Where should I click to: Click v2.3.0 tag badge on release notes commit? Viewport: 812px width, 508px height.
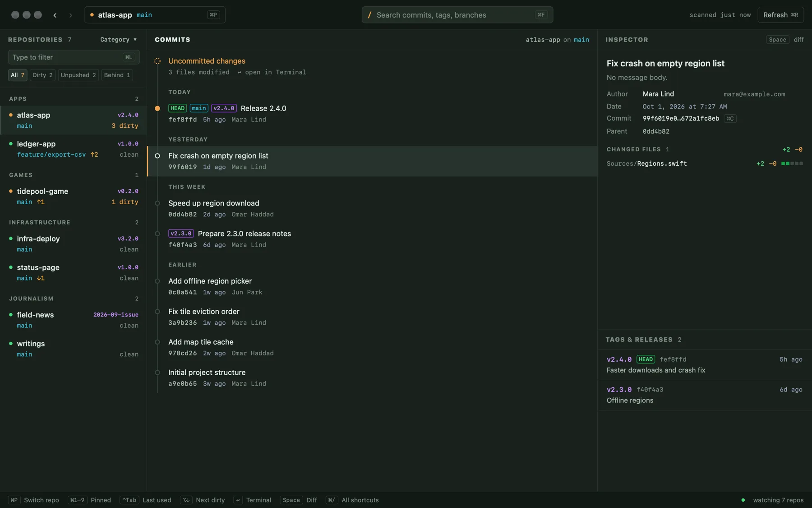(181, 233)
